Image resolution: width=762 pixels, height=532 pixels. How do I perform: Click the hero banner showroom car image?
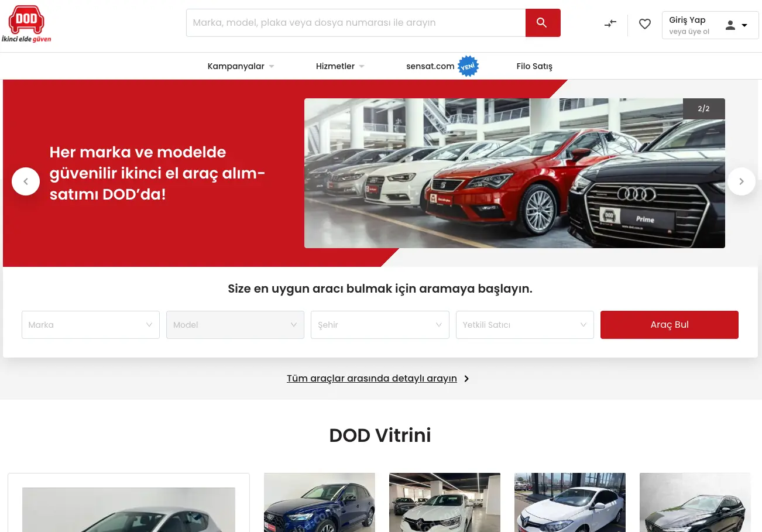tap(514, 173)
